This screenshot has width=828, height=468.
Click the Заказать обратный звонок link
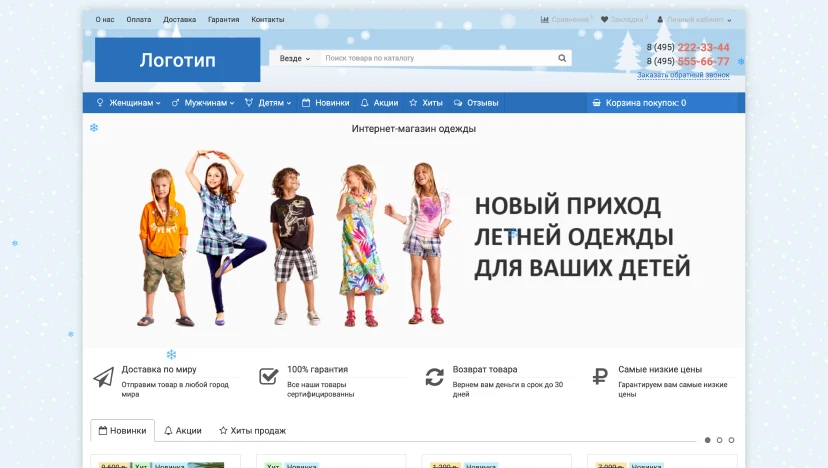pyautogui.click(x=683, y=75)
